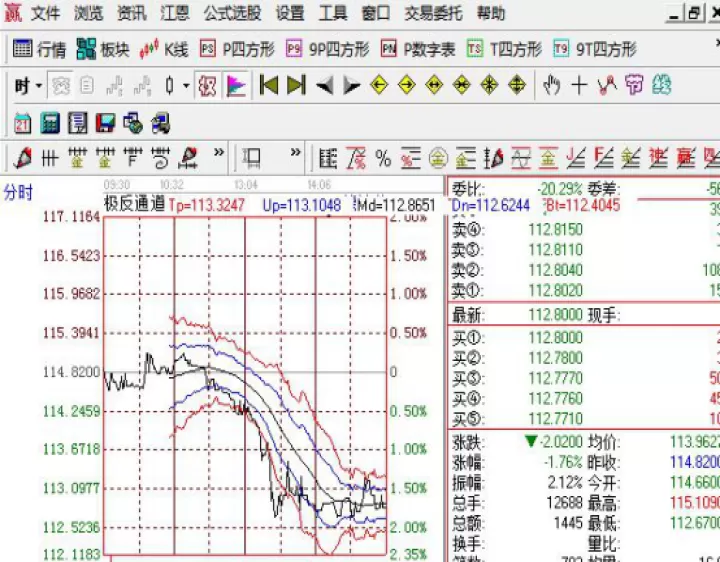This screenshot has height=562, width=720.
Task: Click the candlestick chart type icon
Action: 169,85
